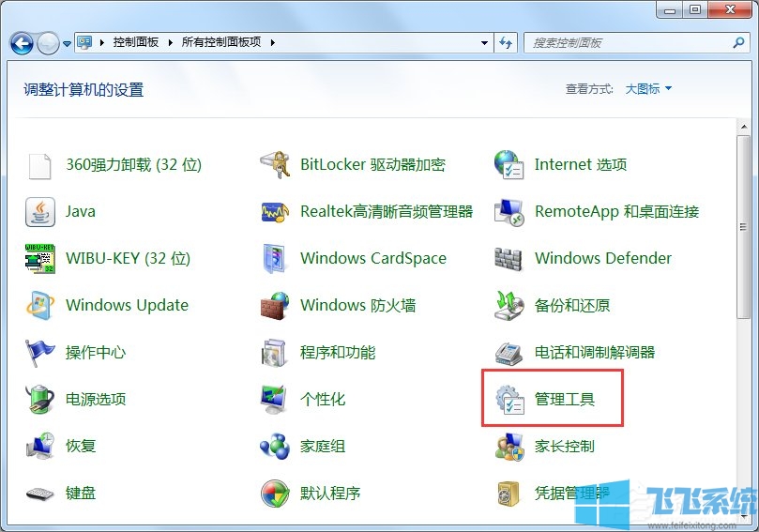Click the Windows Defender icon
Screen dimensions: 759x532
pos(509,259)
